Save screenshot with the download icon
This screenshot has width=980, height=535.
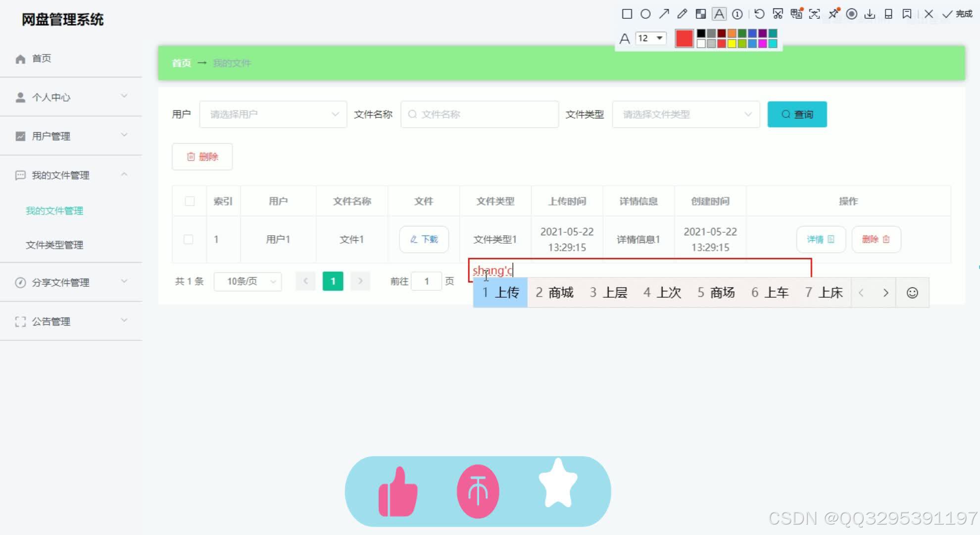[870, 14]
